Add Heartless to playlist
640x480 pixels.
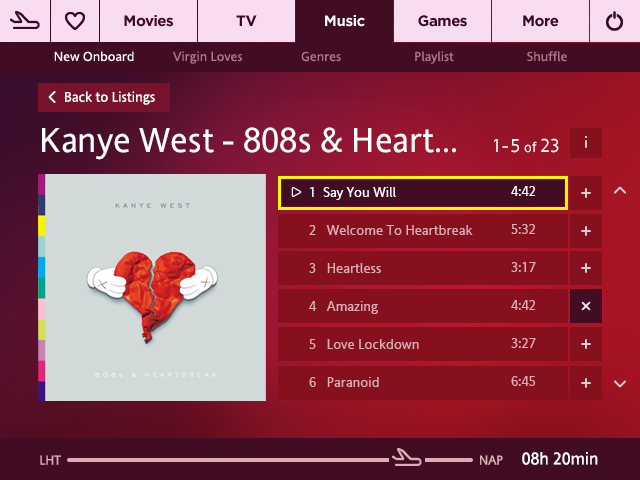click(586, 268)
